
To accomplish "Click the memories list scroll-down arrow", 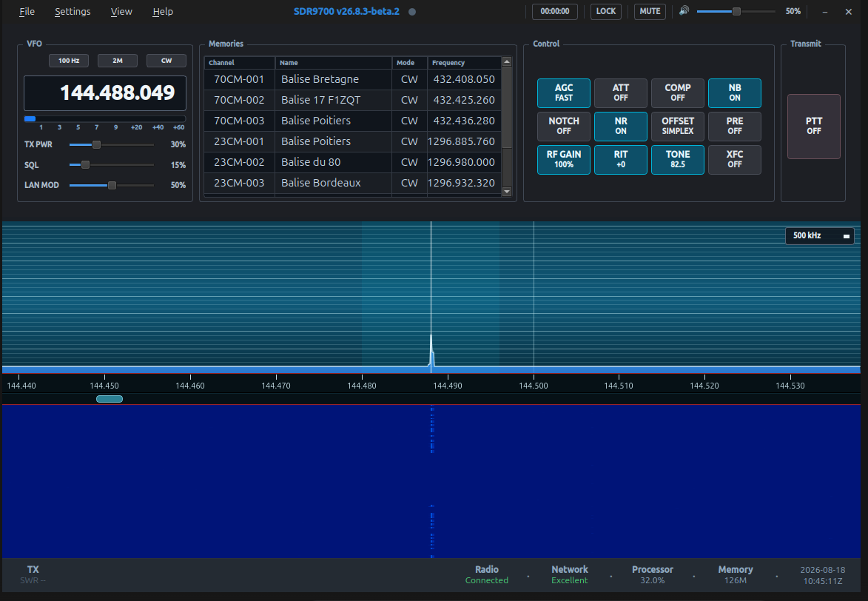I will pyautogui.click(x=506, y=192).
